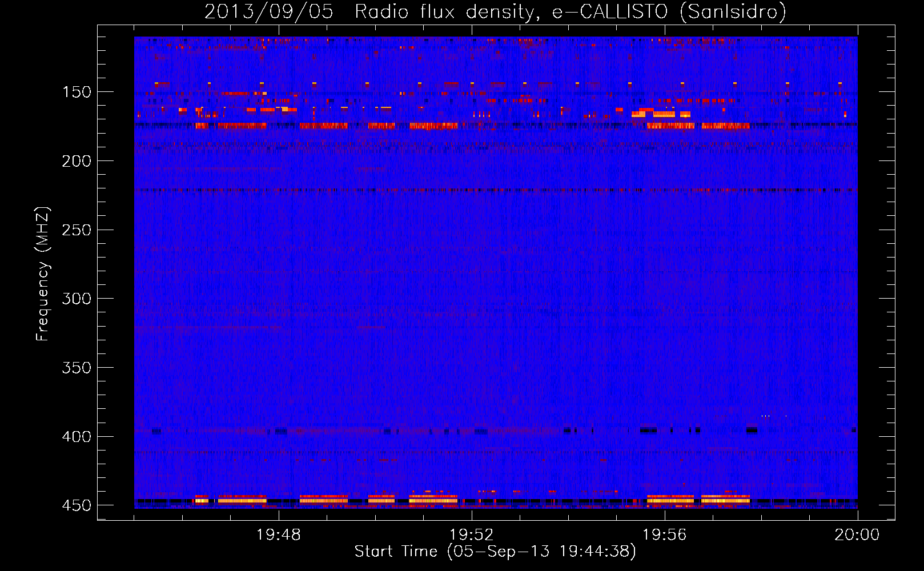This screenshot has width=924, height=571.
Task: Click the 250 frequency tick label
Action: pos(77,230)
